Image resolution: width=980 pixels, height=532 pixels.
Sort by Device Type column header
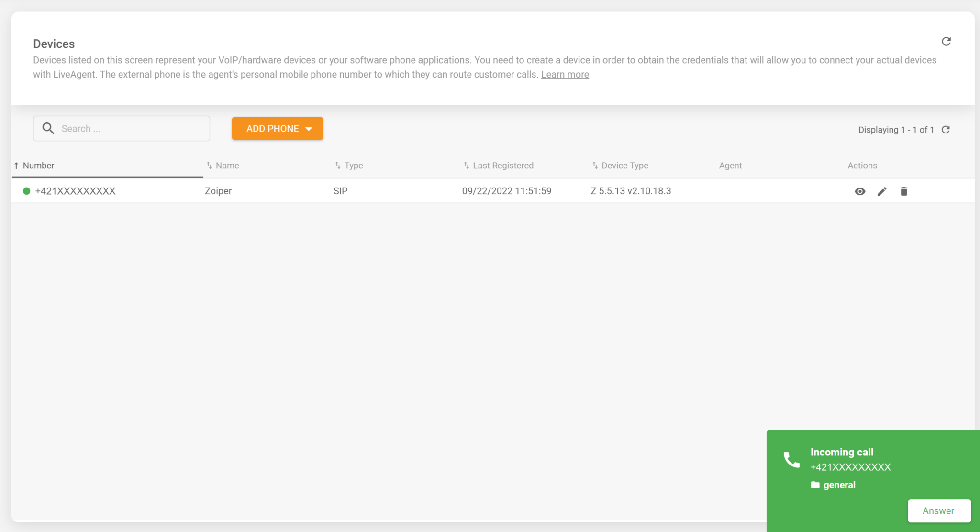624,166
